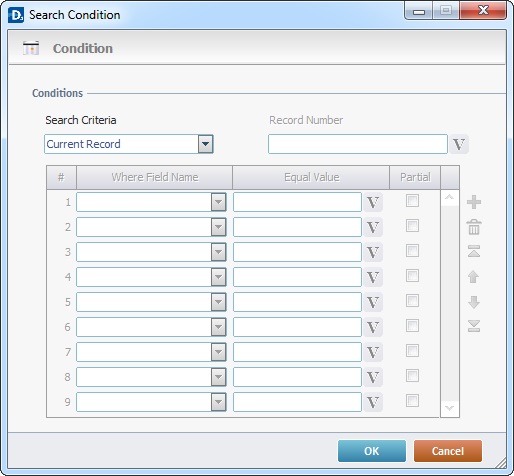Open the Search Criteria dropdown
This screenshot has width=514, height=476.
pos(205,144)
